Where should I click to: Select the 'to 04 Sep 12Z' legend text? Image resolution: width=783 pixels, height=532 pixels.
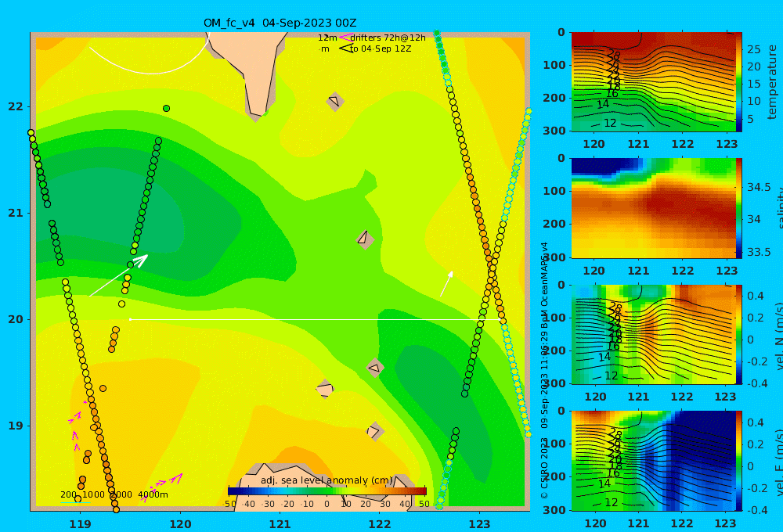click(x=381, y=49)
